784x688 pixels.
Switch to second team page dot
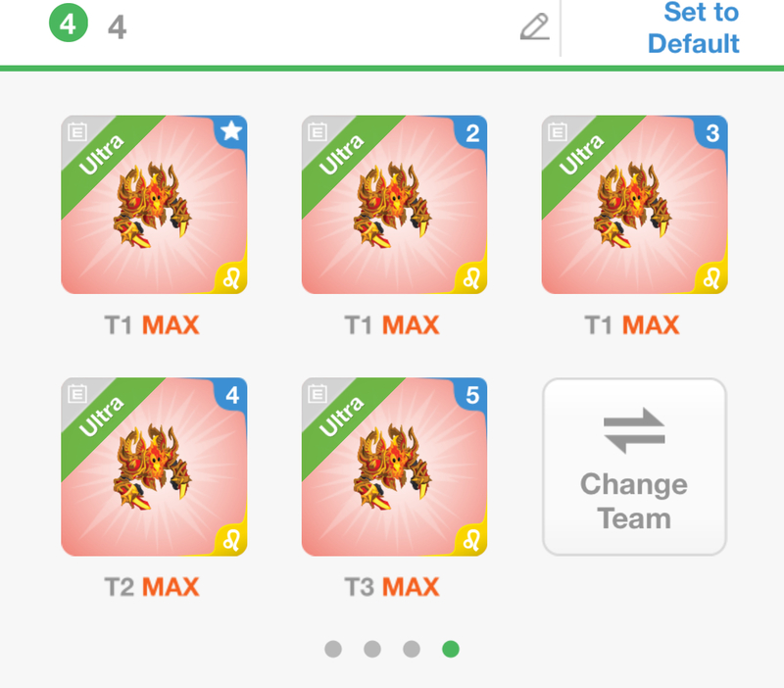[372, 649]
